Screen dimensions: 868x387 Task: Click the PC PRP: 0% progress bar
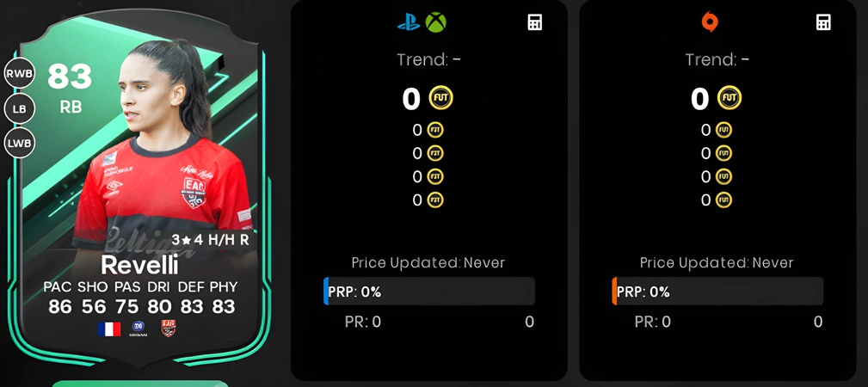(x=717, y=292)
